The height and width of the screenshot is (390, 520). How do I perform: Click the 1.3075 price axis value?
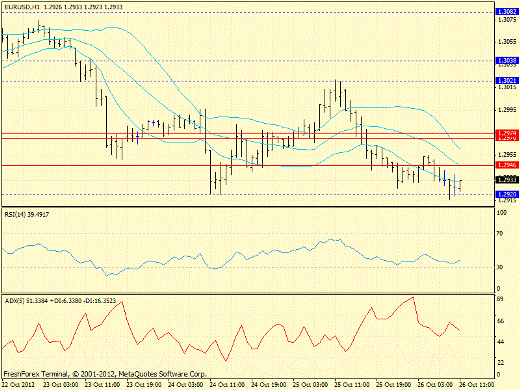[x=507, y=20]
